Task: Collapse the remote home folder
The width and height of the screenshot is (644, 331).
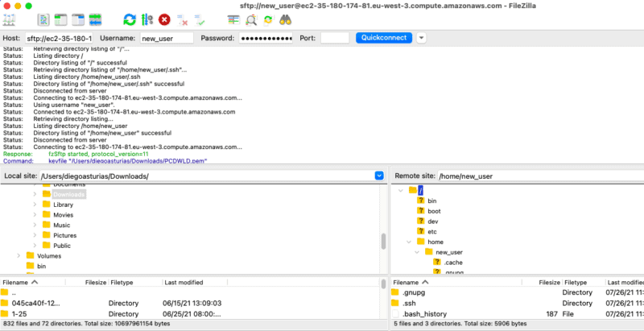Action: pos(409,242)
